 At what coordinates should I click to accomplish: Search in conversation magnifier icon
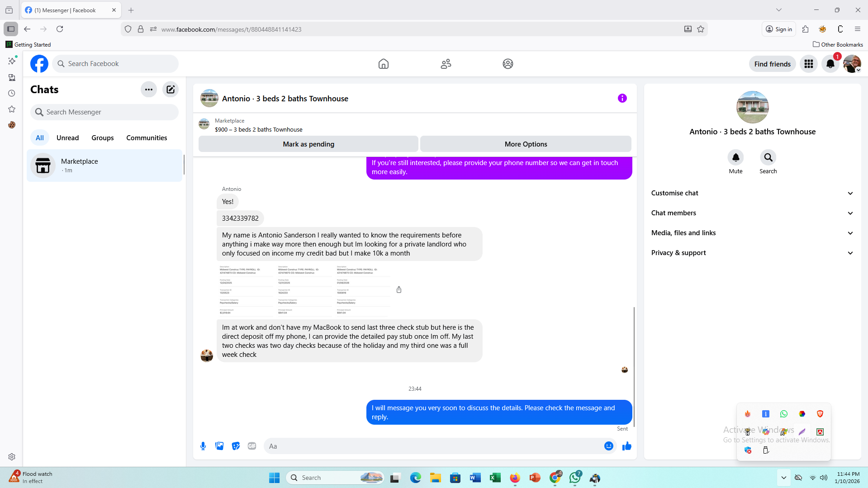[x=768, y=157]
